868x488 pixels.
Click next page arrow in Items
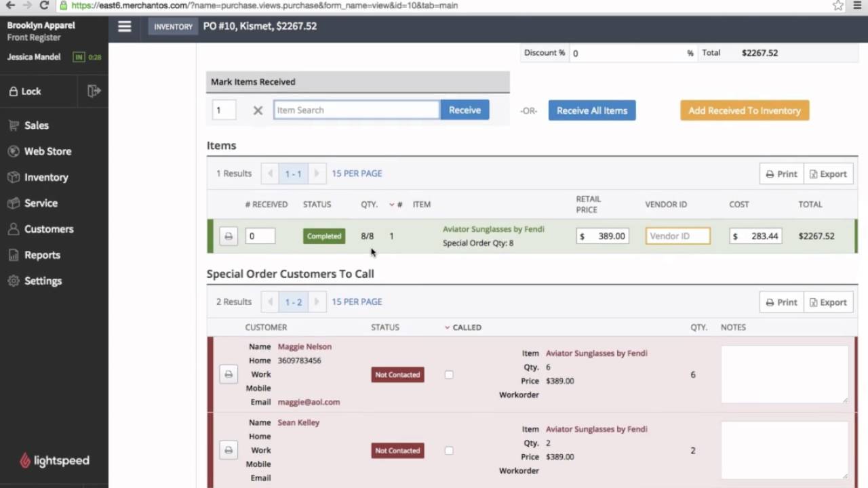pyautogui.click(x=317, y=174)
